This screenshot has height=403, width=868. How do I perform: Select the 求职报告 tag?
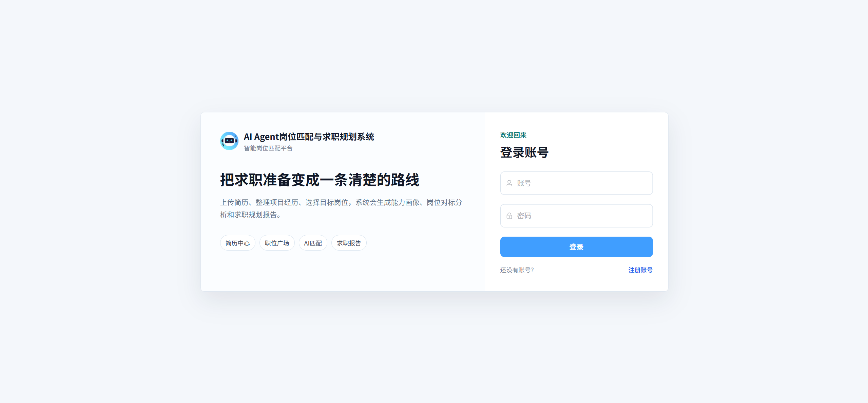pyautogui.click(x=349, y=243)
